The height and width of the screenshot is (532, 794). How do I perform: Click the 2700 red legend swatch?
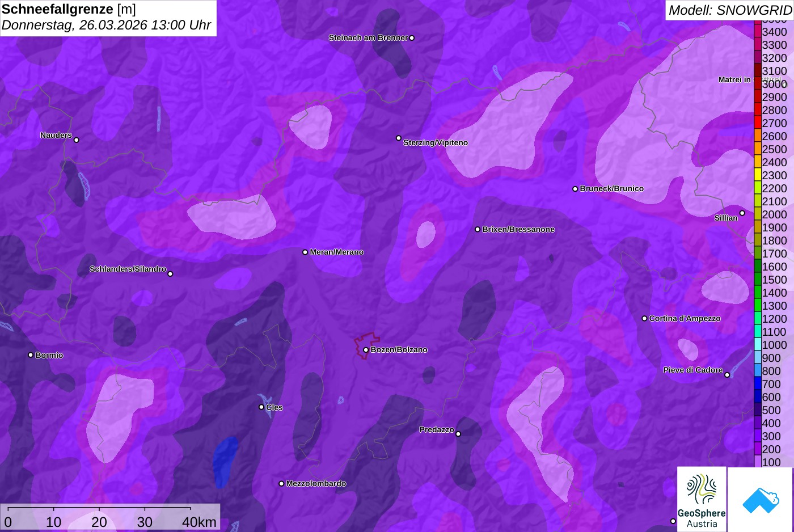click(x=757, y=123)
